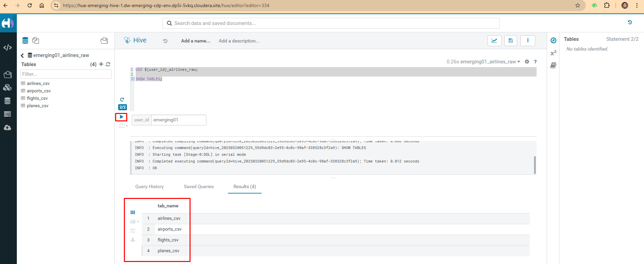Open the chart presentation button in toolbar
This screenshot has width=644, height=264.
tap(494, 40)
